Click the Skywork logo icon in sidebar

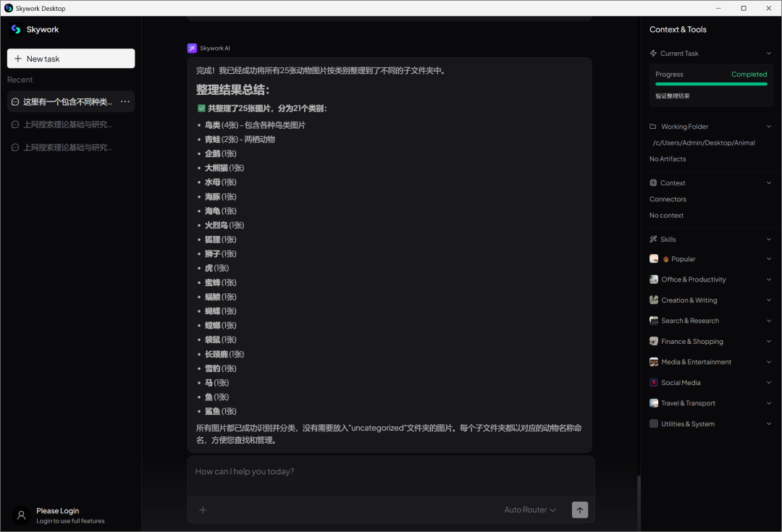coord(16,30)
